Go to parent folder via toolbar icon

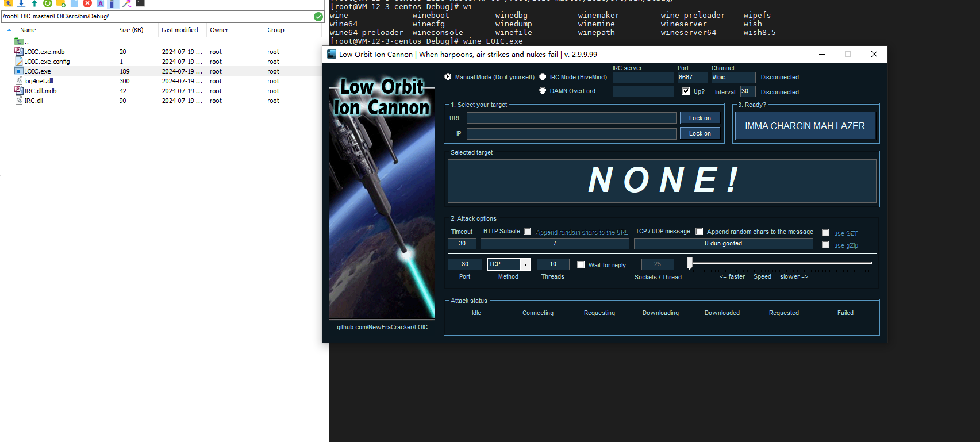coord(8,3)
